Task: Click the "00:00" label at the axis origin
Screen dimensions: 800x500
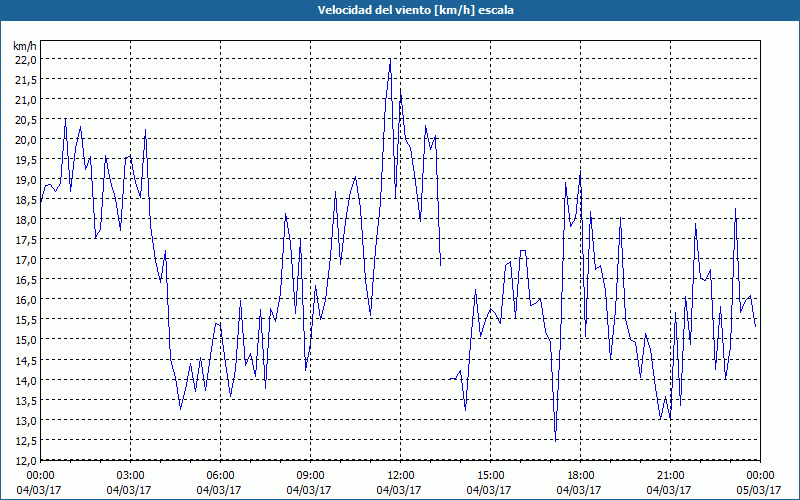Action: [40, 476]
